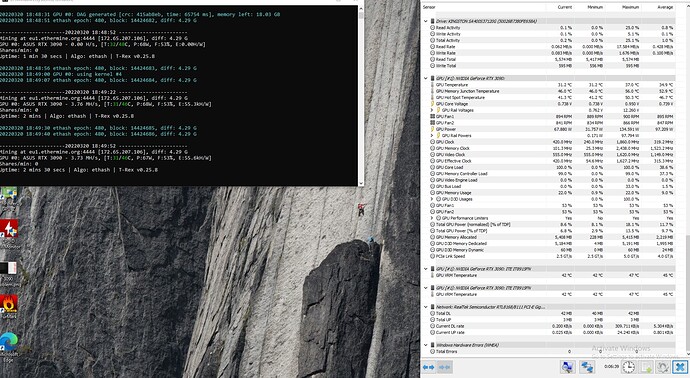Click the 0:06:39 elapsed time readout
Screen dimensions: 690x378
(612, 367)
